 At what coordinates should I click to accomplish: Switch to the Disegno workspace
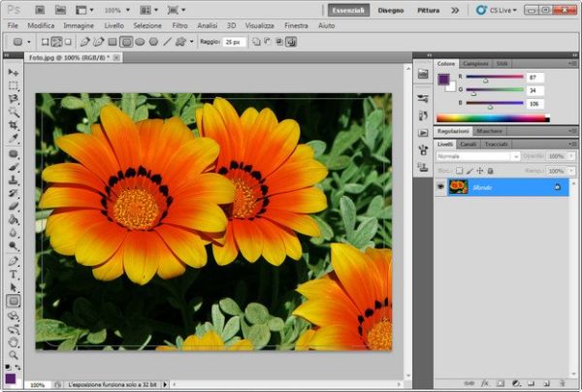(391, 10)
